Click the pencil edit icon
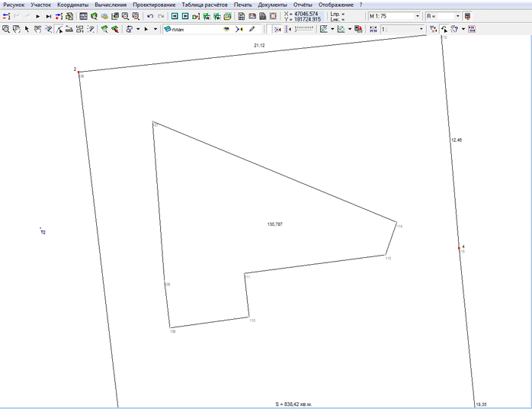The height and width of the screenshot is (409, 532). point(252,29)
